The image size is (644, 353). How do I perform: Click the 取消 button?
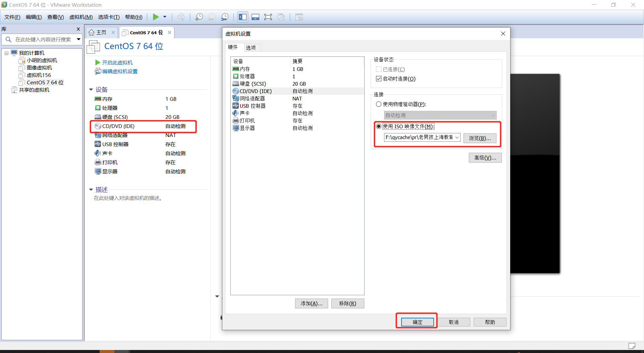454,322
